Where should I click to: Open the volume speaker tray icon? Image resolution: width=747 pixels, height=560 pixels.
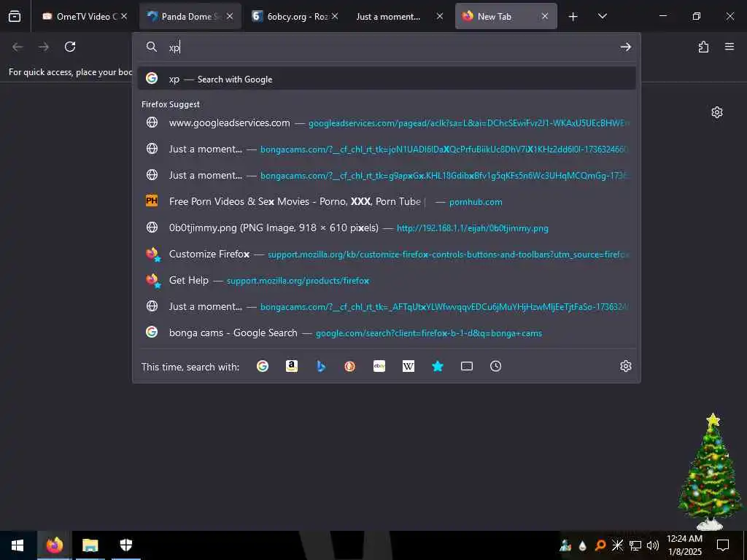[652, 545]
